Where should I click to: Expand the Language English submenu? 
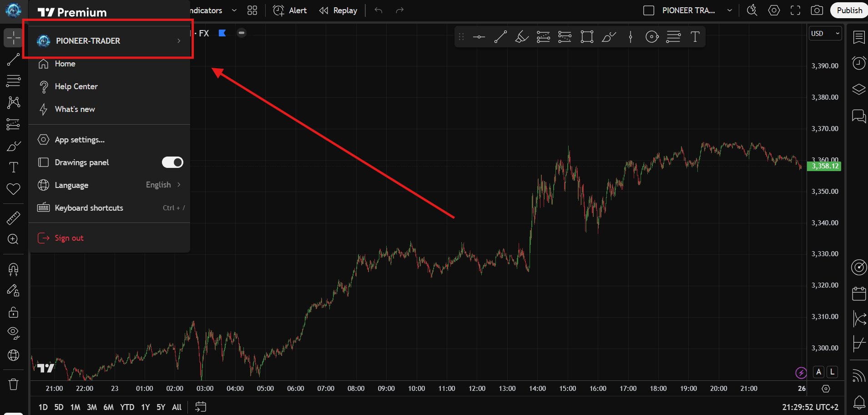coord(109,185)
